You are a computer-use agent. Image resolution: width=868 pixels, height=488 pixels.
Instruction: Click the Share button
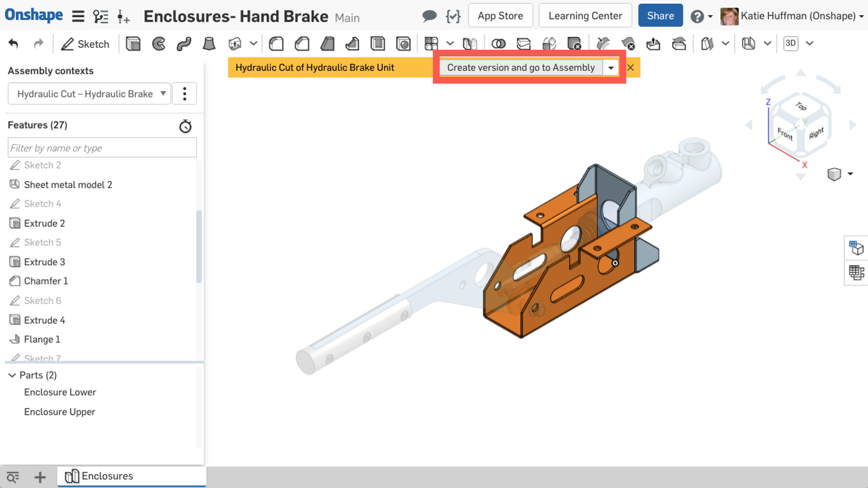[660, 16]
